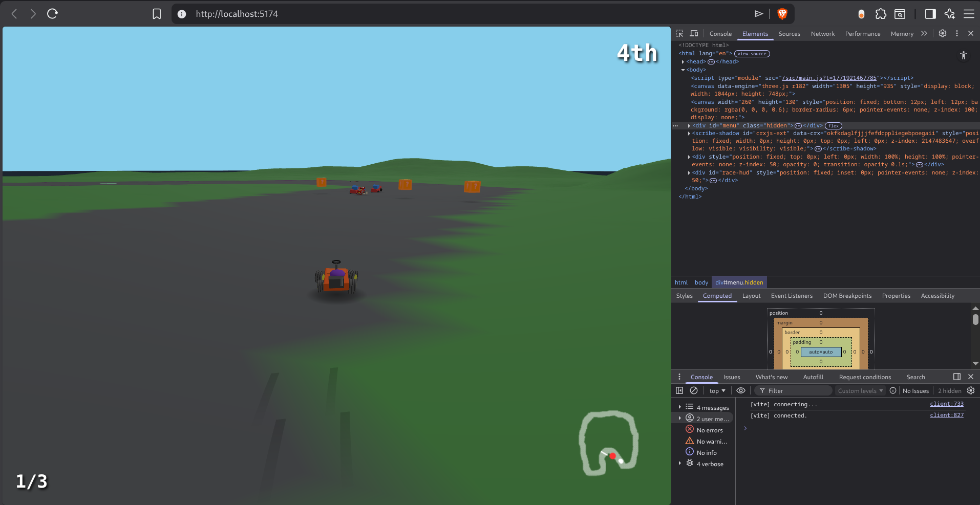Click the clear console icon
The image size is (980, 505).
pyautogui.click(x=694, y=390)
